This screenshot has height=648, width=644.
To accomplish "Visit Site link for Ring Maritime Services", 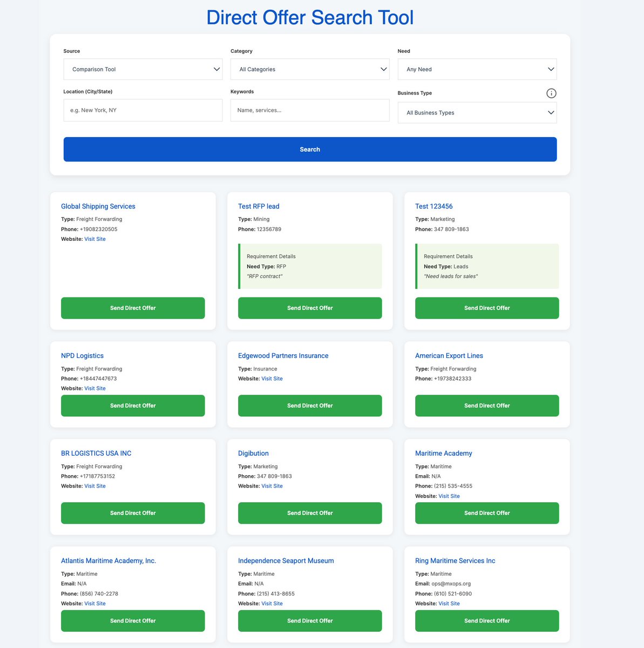I will 449,604.
